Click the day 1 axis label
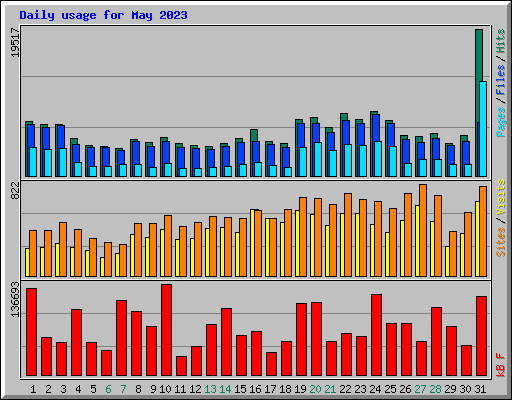512x400 pixels. click(33, 389)
